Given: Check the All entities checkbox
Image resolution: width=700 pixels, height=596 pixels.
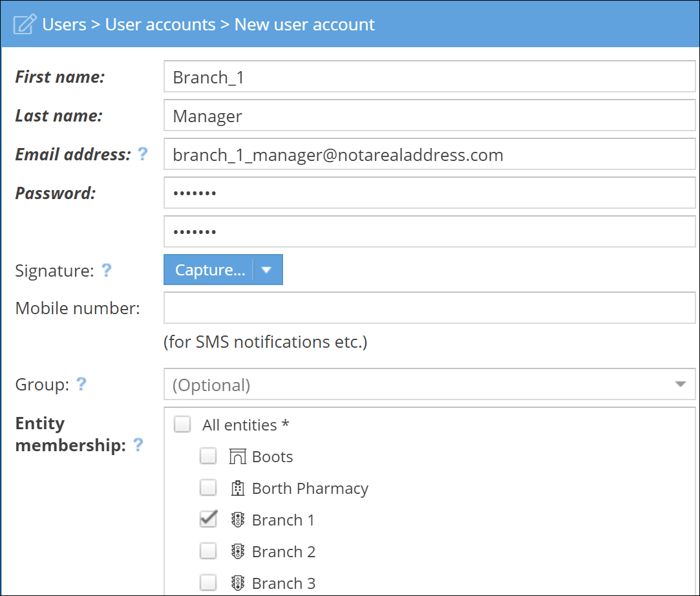Looking at the screenshot, I should pos(183,425).
